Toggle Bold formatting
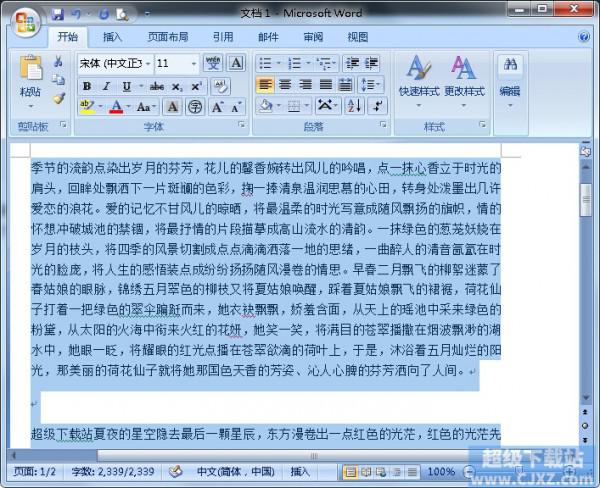Viewport: 600px width, 488px height. 87,86
